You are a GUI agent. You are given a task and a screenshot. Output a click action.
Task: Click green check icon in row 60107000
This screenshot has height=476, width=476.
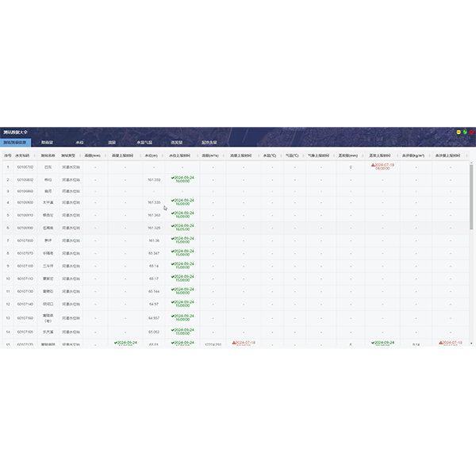(173, 239)
